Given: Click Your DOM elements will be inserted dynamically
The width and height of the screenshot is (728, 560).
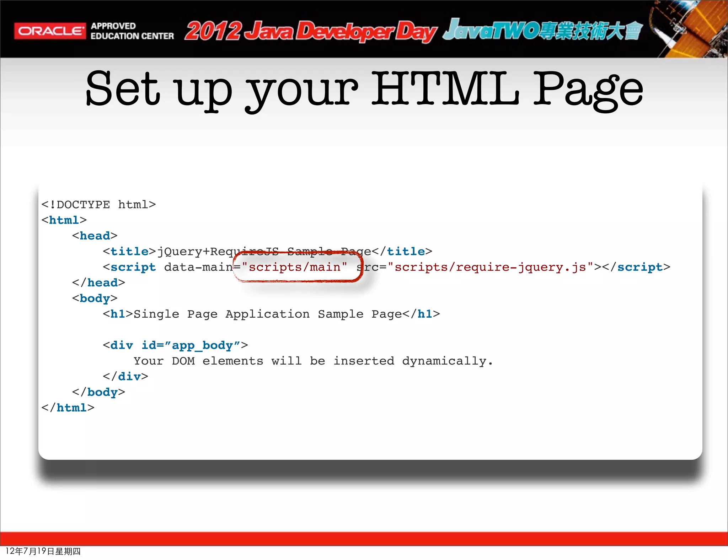Looking at the screenshot, I should pos(314,361).
